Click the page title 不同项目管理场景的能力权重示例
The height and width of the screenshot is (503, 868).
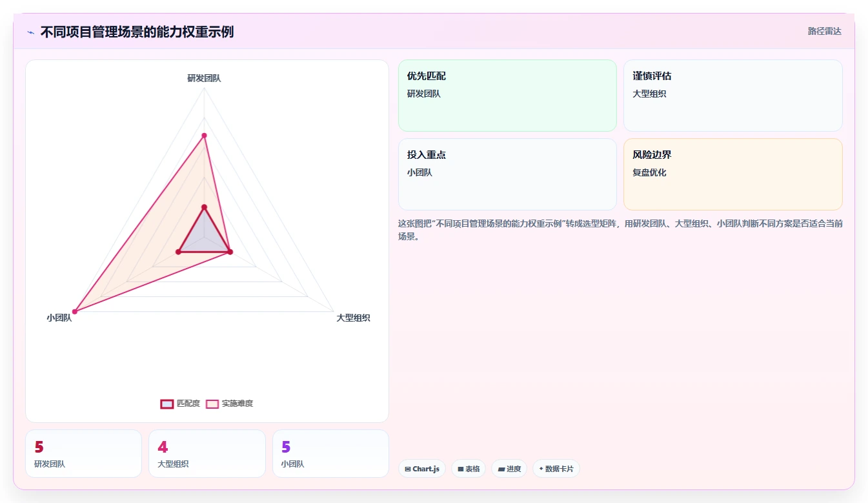(x=137, y=32)
